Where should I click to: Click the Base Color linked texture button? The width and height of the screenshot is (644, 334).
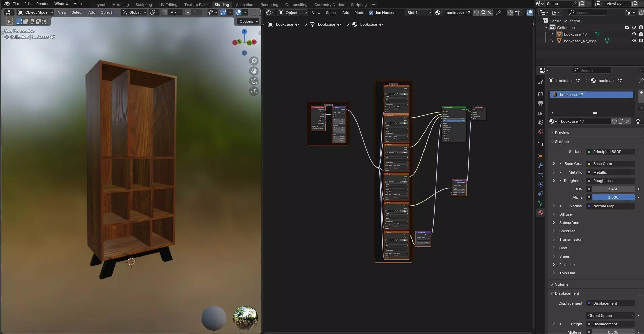click(610, 164)
